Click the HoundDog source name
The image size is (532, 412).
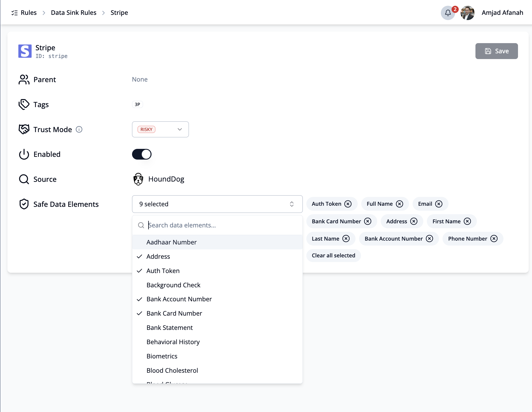pos(166,179)
